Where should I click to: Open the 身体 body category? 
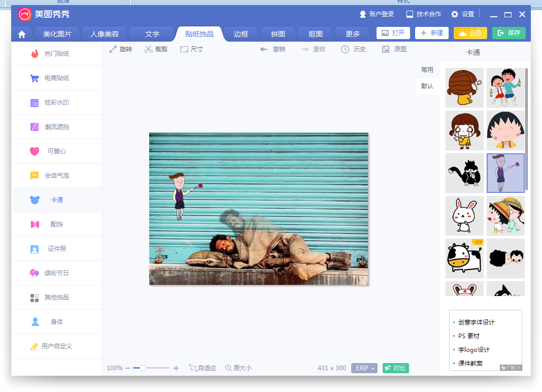pyautogui.click(x=57, y=322)
